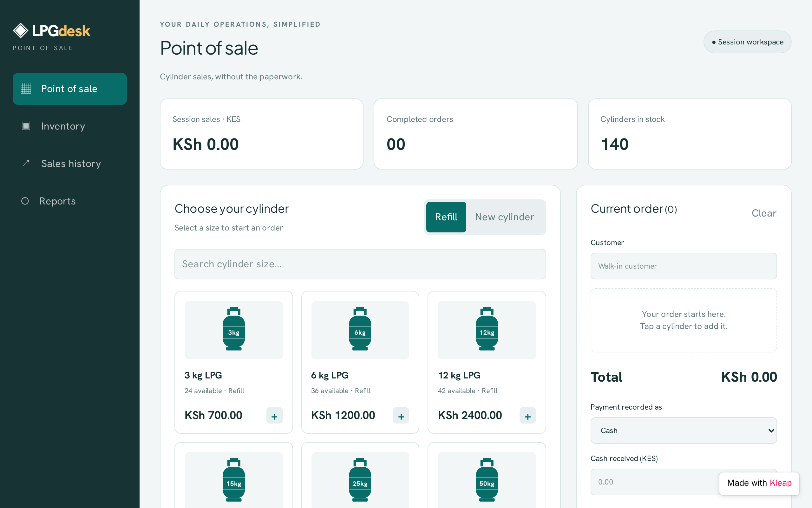Focus the Search cylinder size field
Viewport: 812px width, 508px height.
click(360, 264)
